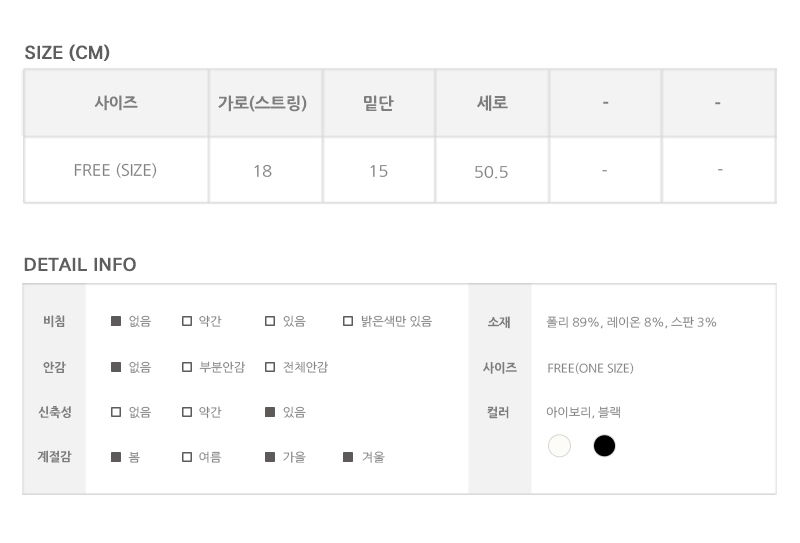Click the '사이즈' size table header

(x=116, y=103)
